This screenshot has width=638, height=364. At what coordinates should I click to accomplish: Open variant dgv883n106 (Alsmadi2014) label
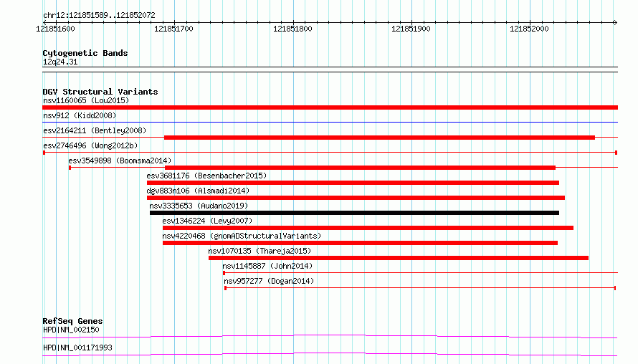198,191
